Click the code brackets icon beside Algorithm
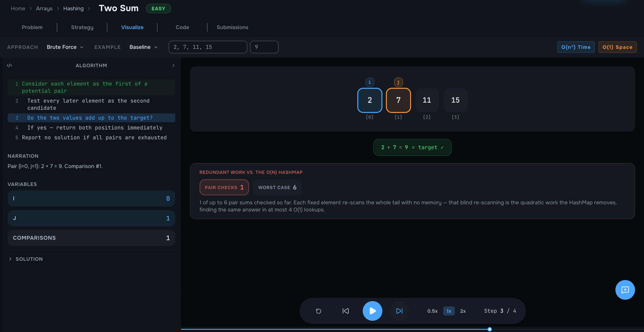This screenshot has height=332, width=644. [9, 65]
